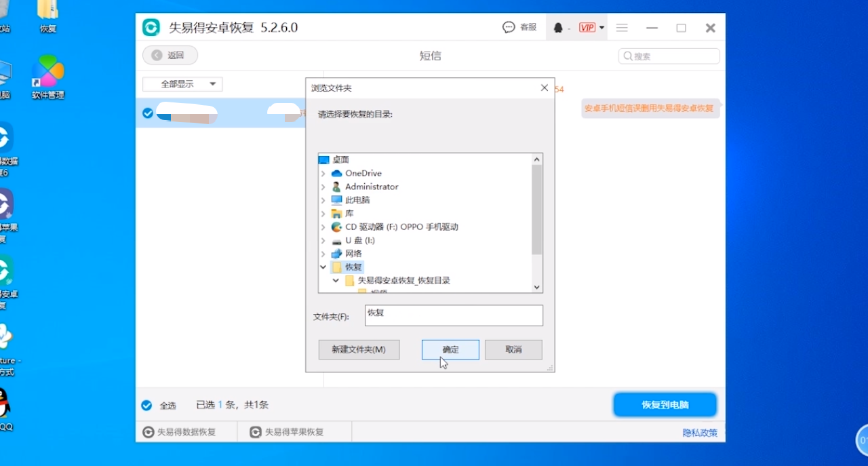Open the VIP dropdown menu

coord(591,28)
